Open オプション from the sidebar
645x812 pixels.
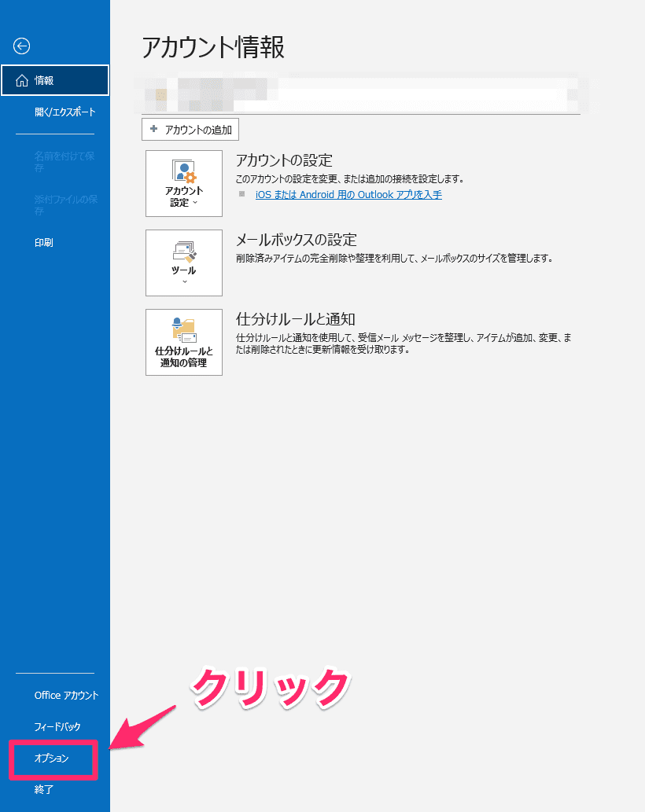(x=52, y=759)
